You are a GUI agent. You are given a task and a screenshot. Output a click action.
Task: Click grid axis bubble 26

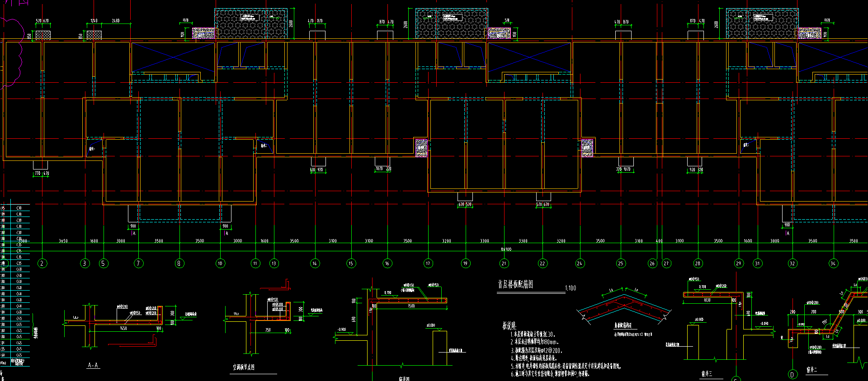coord(652,263)
